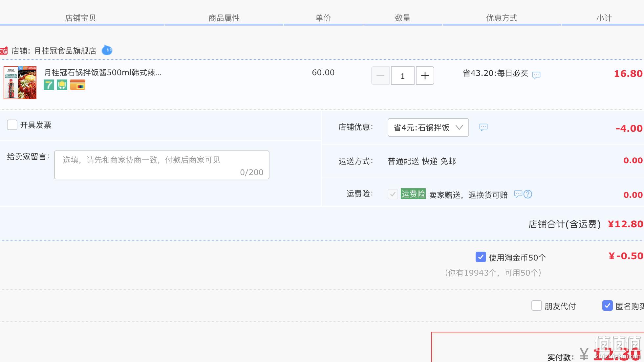Tick the 开具发票 invoice checkbox

click(12, 125)
